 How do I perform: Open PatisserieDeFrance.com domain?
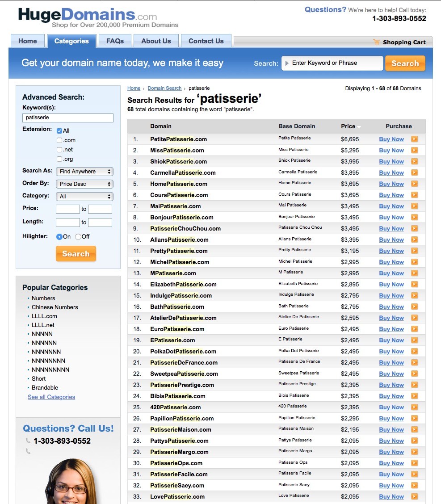tap(184, 362)
